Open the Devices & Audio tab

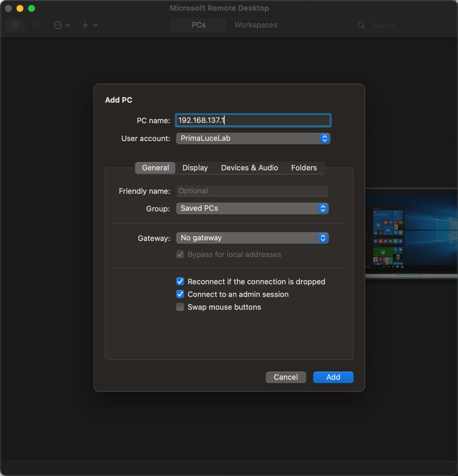250,168
